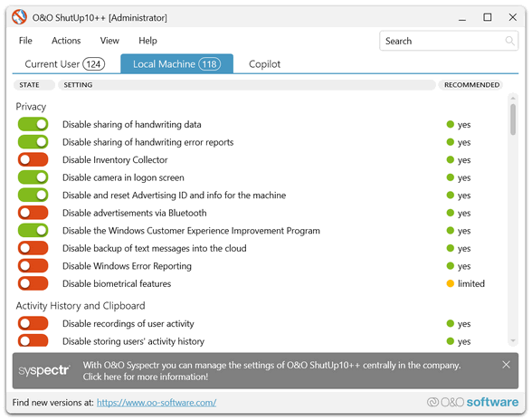The height and width of the screenshot is (420, 532).
Task: Maximize the ShutUp10++ window
Action: tap(487, 17)
